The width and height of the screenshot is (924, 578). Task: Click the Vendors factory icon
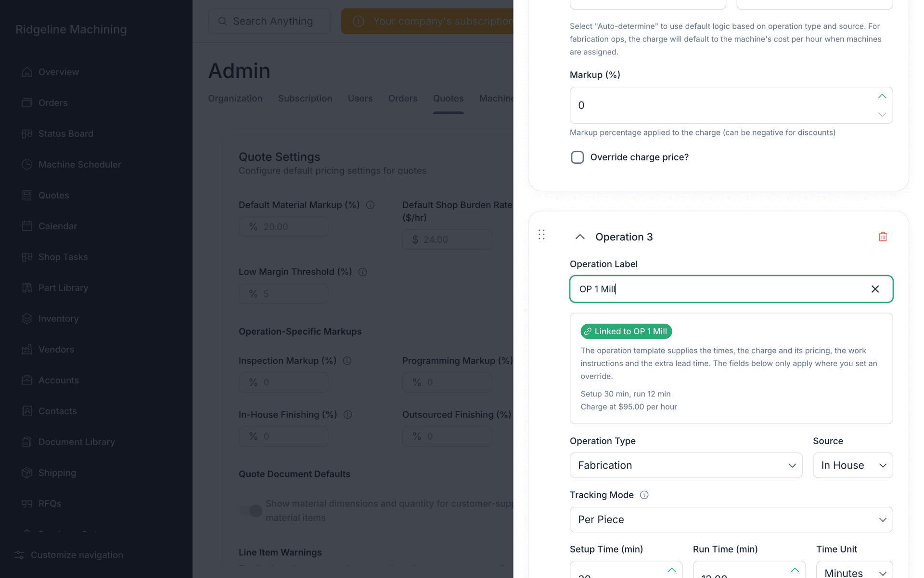[x=27, y=349]
